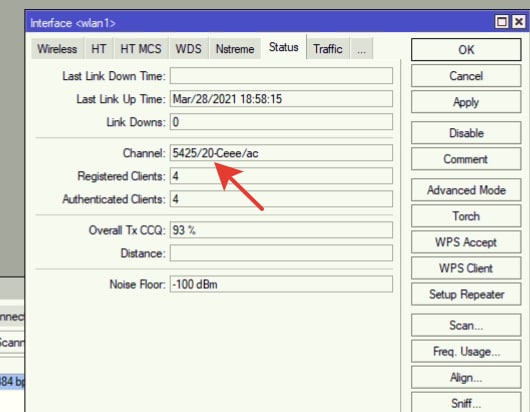
Task: Click the Channel field showing 5425/20-Ceee/ac
Action: point(281,153)
